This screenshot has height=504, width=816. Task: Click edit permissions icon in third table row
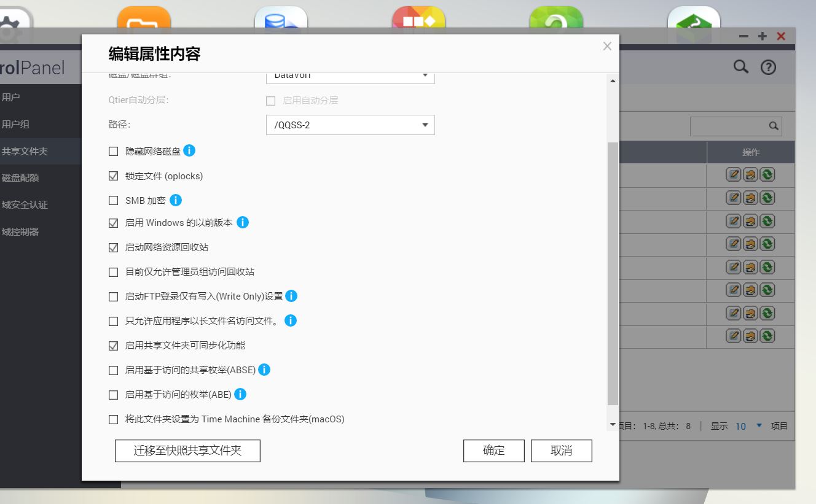[x=750, y=221]
